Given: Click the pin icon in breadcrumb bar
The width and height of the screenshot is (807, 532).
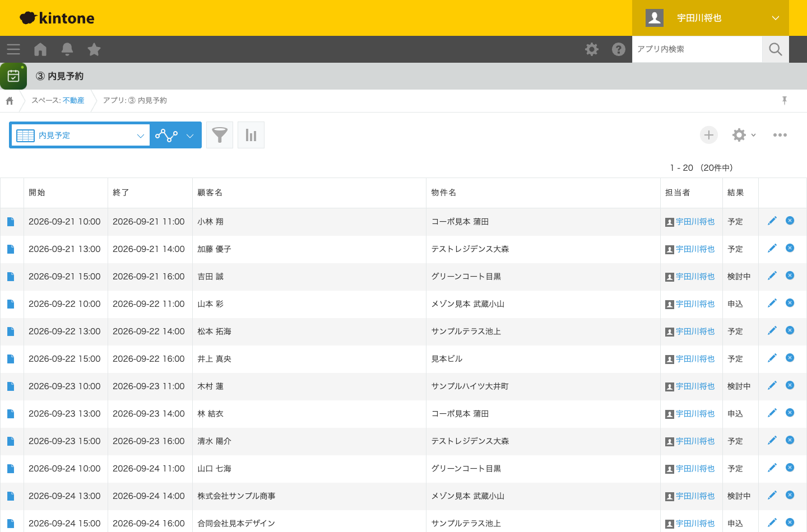Looking at the screenshot, I should tap(785, 100).
